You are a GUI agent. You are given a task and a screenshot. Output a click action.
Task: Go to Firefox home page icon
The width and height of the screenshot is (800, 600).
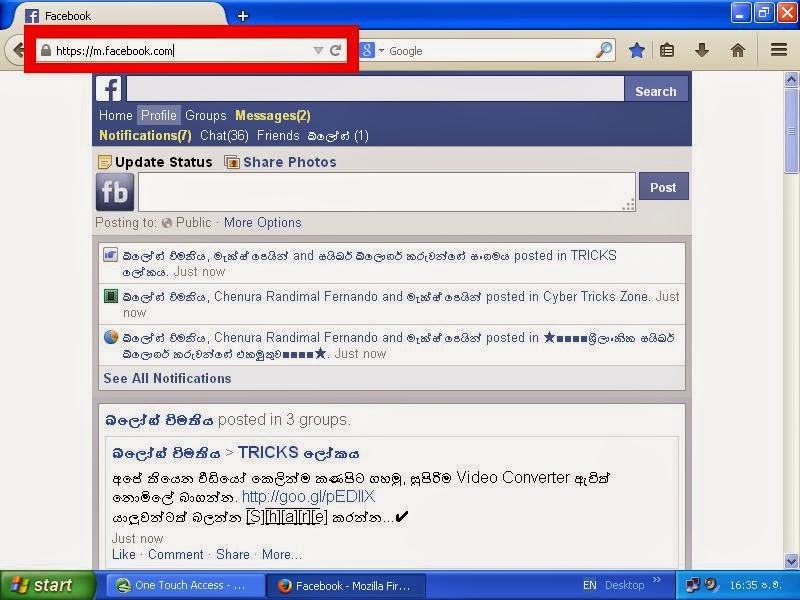tap(738, 50)
